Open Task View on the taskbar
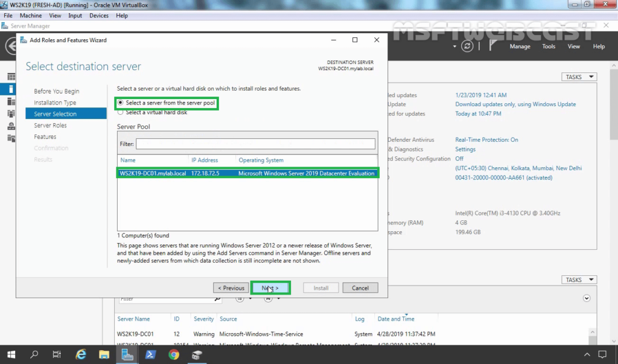This screenshot has width=618, height=364. [57, 354]
